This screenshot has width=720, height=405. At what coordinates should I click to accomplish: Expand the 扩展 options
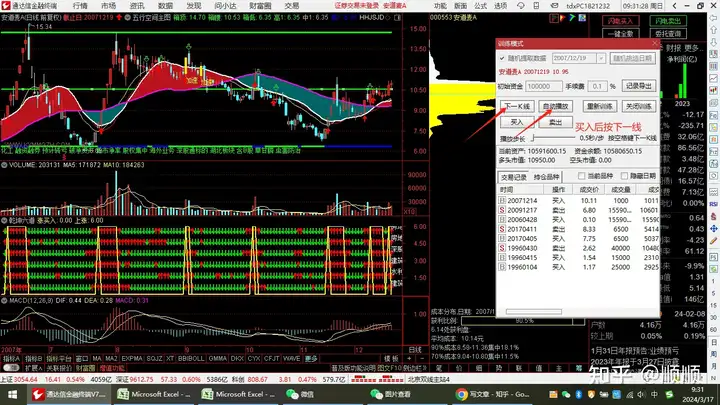pos(33,368)
